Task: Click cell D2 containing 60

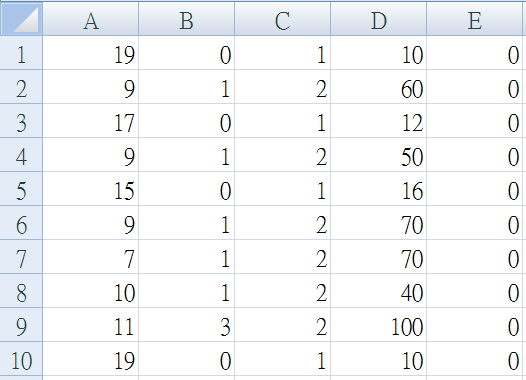Action: (x=378, y=87)
